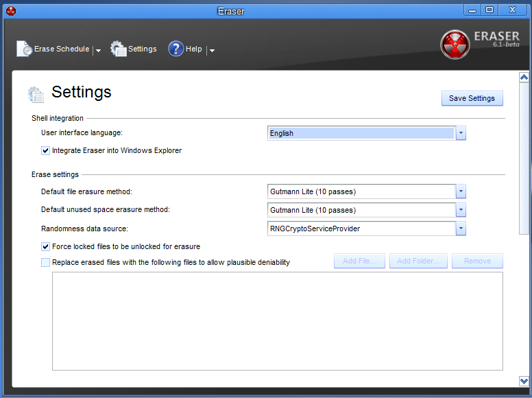Open the Erase Schedule dropdown arrow
This screenshot has width=532, height=398.
click(x=98, y=50)
